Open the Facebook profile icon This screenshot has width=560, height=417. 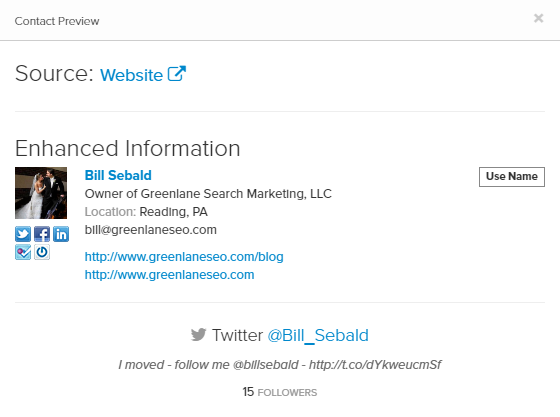click(x=42, y=234)
